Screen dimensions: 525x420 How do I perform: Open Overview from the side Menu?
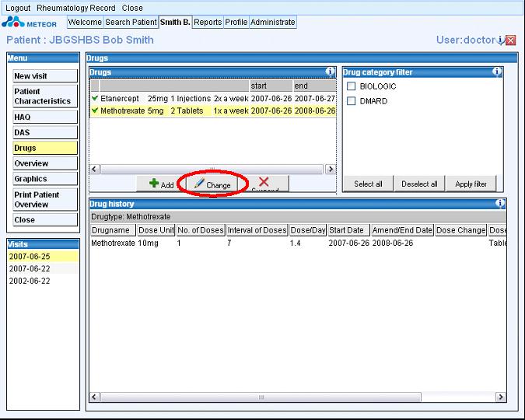click(45, 163)
